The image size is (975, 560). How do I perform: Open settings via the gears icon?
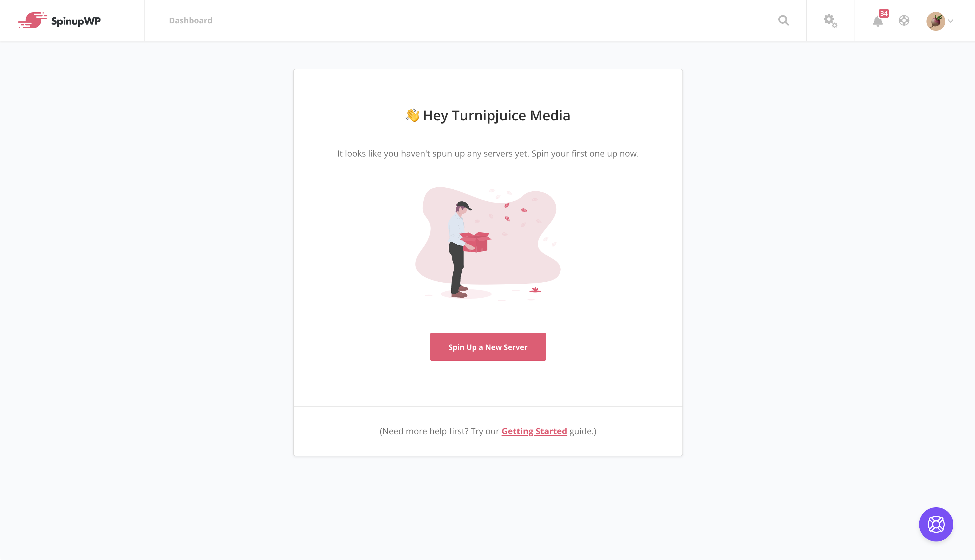pos(830,21)
